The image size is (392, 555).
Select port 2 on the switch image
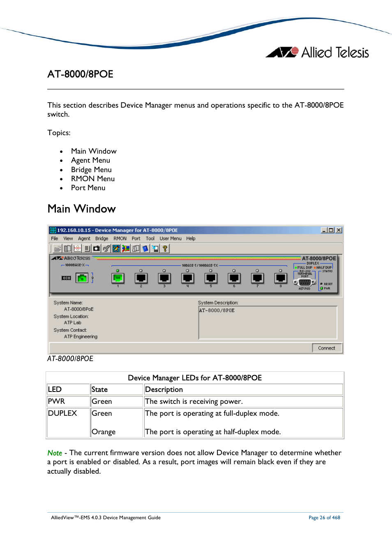(x=141, y=278)
